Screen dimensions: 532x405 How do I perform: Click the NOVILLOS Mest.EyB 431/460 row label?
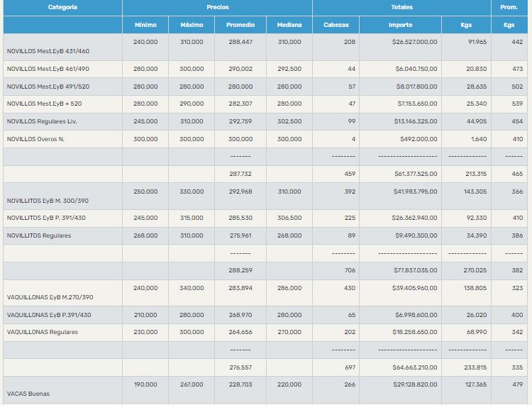[48, 51]
